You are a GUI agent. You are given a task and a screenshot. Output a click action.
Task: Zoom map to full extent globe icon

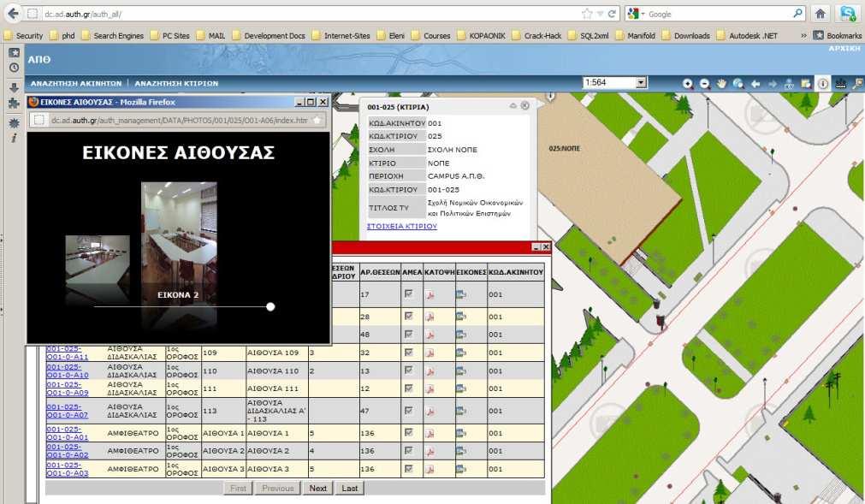738,84
